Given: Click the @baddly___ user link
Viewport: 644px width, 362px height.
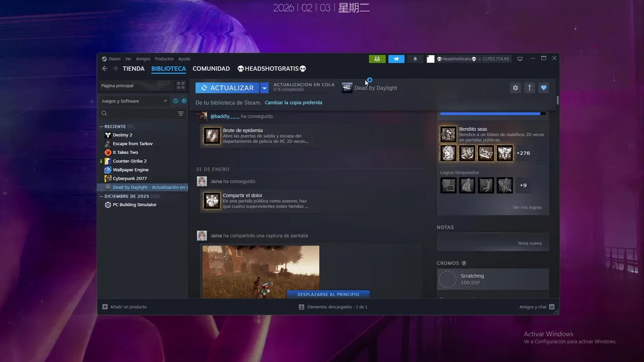Looking at the screenshot, I should click(224, 116).
